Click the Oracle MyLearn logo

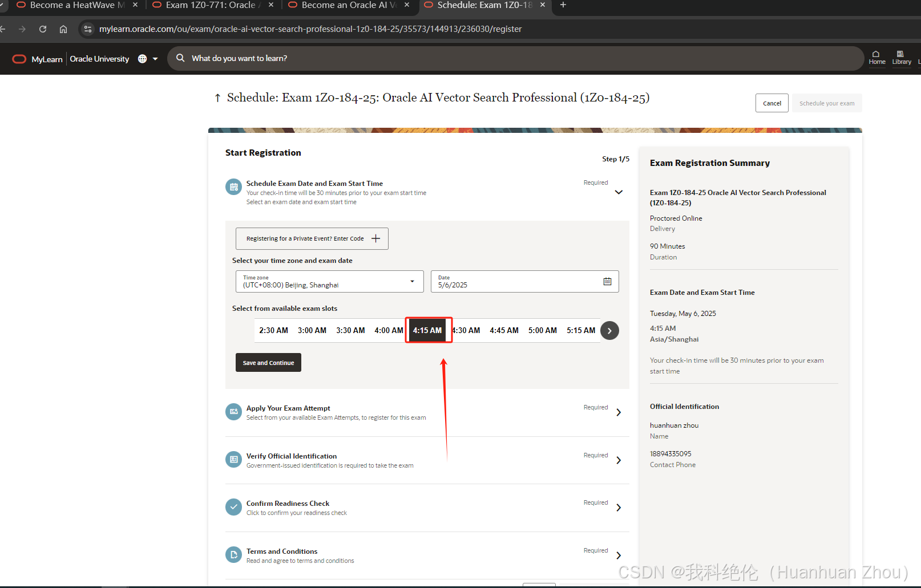click(x=38, y=59)
